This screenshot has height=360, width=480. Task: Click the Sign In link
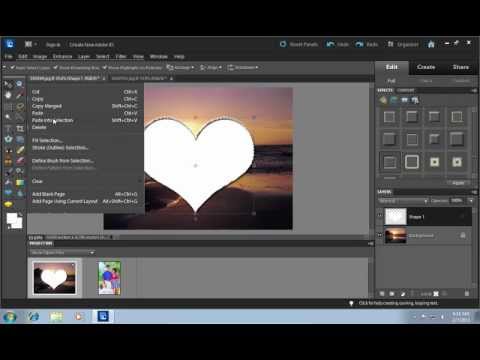pyautogui.click(x=53, y=45)
